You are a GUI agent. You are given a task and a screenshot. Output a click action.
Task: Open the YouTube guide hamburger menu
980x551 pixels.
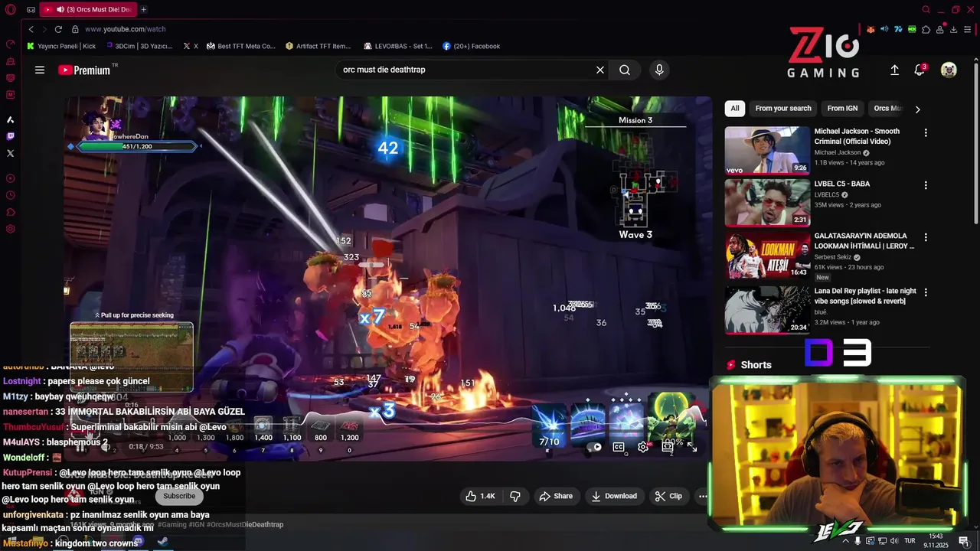[x=40, y=70]
